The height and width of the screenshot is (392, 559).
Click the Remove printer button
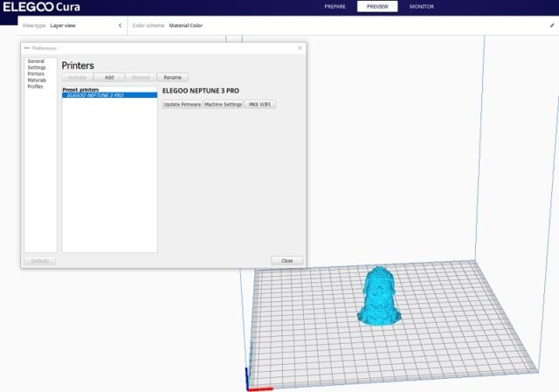pyautogui.click(x=141, y=78)
